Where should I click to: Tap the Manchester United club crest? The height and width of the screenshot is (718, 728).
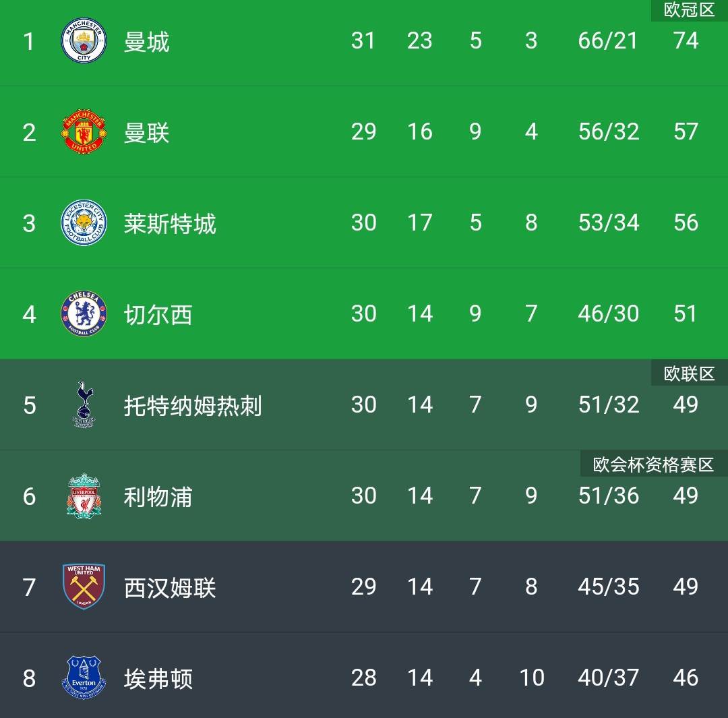click(x=84, y=132)
